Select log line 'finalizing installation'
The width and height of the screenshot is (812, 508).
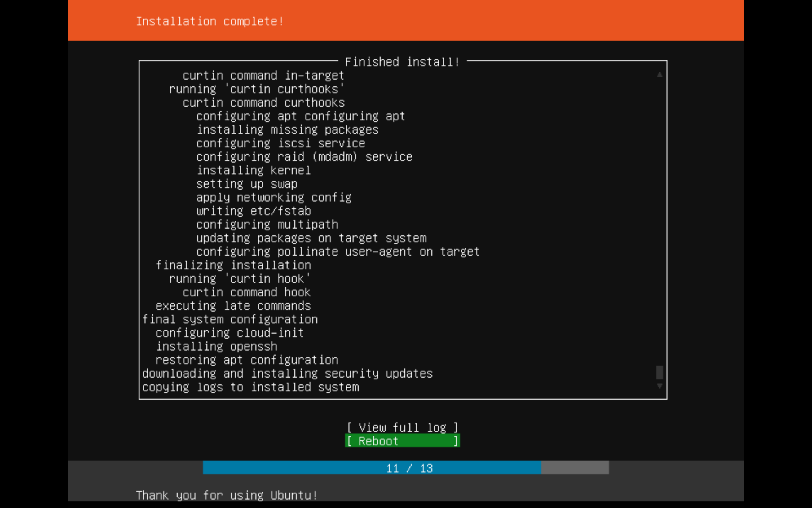point(233,265)
